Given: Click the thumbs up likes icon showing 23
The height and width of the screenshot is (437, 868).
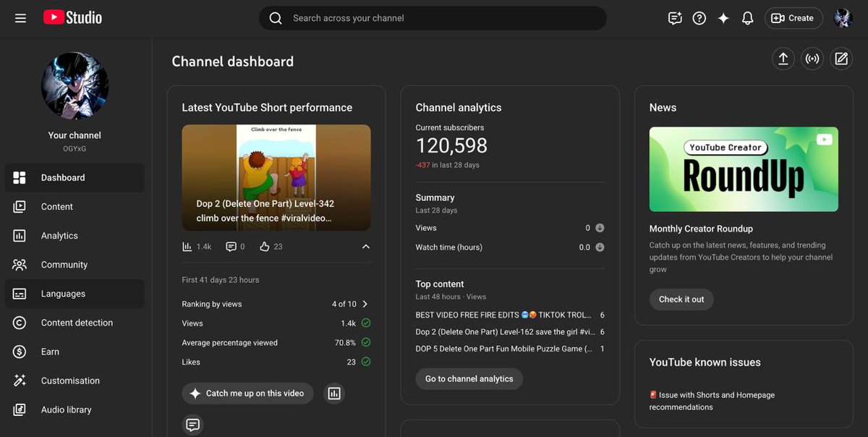Looking at the screenshot, I should click(265, 247).
